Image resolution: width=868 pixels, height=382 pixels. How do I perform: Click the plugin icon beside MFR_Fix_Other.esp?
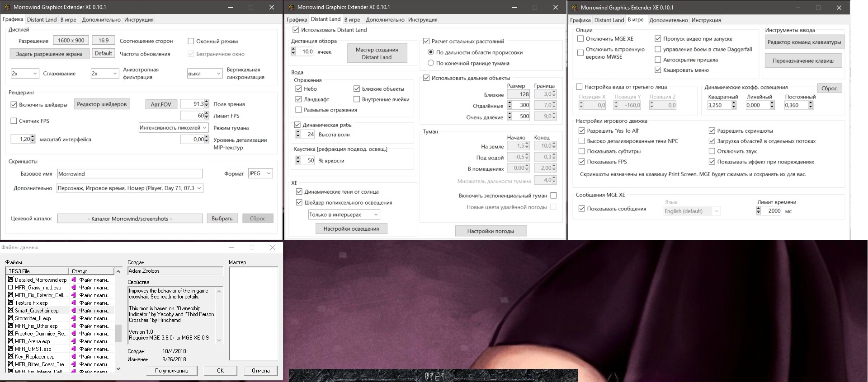(74, 326)
